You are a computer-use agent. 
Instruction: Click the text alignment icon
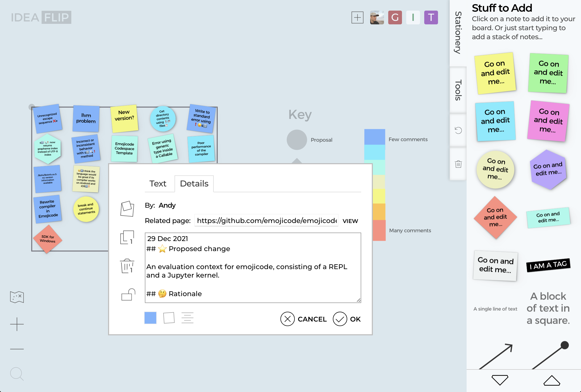click(x=187, y=318)
